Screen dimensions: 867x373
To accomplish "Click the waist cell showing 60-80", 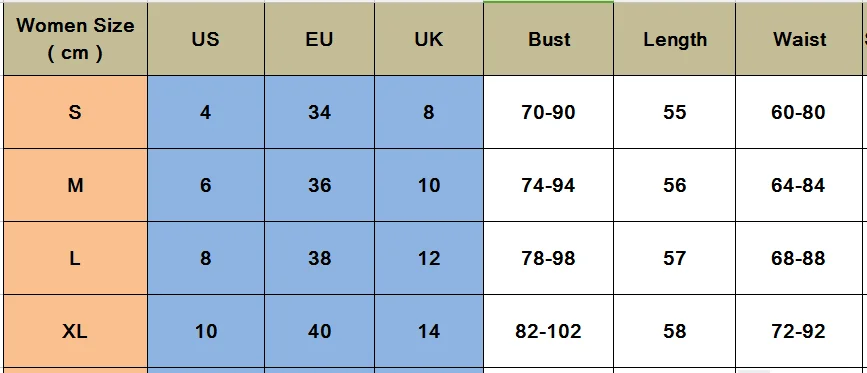I will point(798,112).
